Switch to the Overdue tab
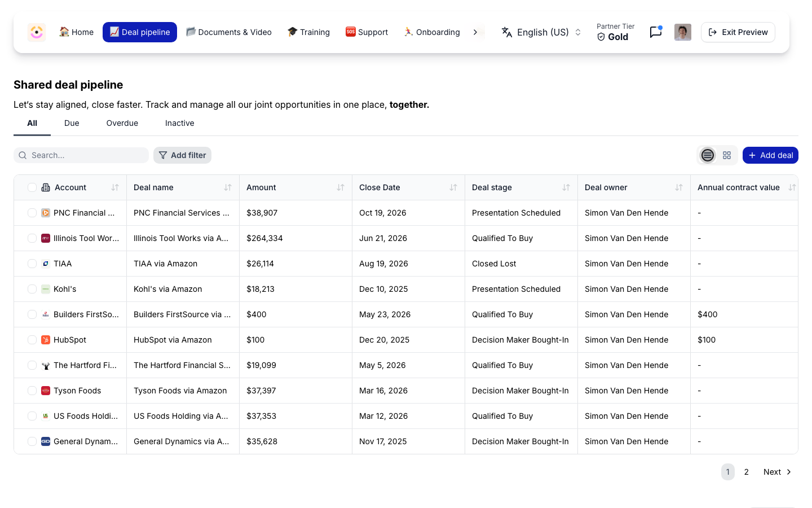Image resolution: width=812 pixels, height=508 pixels. (122, 123)
